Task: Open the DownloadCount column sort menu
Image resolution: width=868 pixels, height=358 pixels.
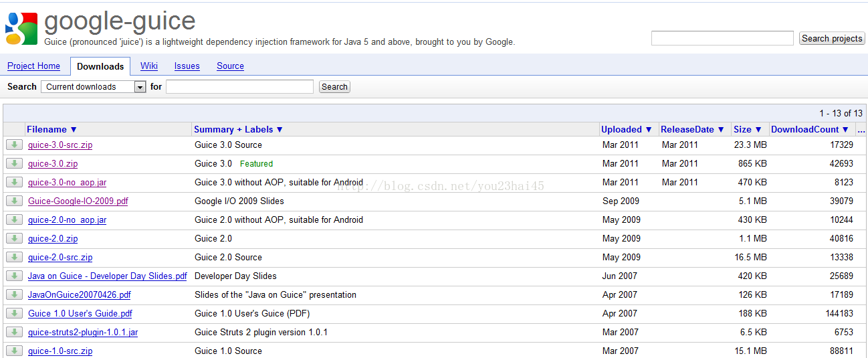Action: (x=810, y=130)
